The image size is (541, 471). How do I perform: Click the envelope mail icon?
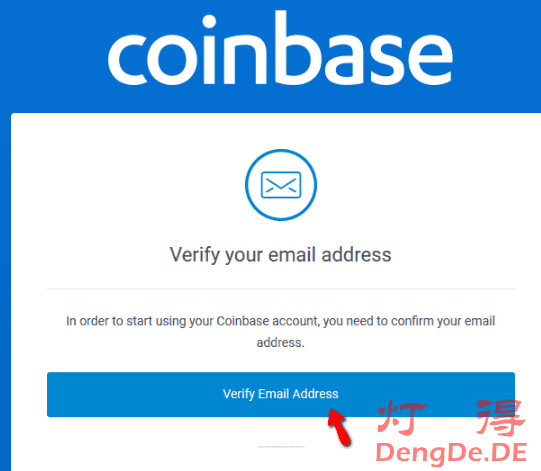281,185
